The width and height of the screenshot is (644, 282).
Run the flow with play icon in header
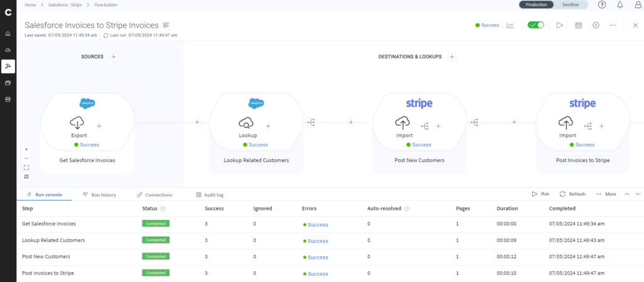(559, 25)
